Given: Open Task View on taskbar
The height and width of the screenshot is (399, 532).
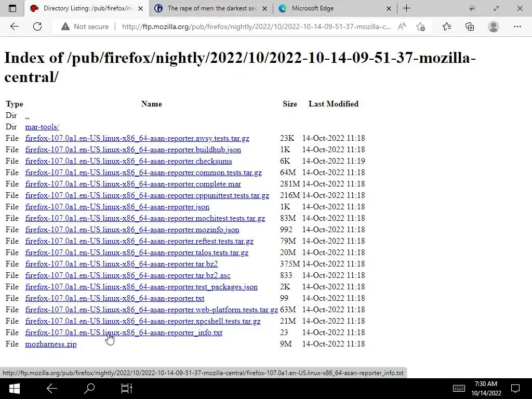Looking at the screenshot, I should pyautogui.click(x=127, y=389).
